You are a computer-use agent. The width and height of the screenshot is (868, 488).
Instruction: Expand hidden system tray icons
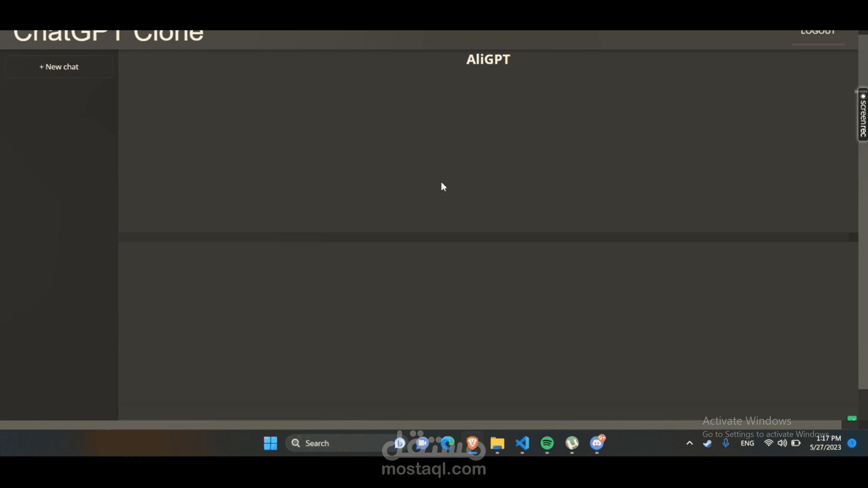pos(689,443)
